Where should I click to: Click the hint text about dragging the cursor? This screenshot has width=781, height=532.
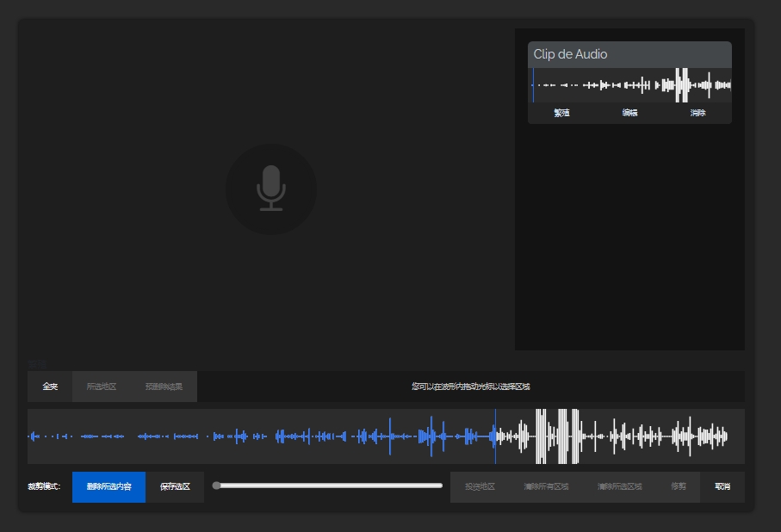point(471,387)
